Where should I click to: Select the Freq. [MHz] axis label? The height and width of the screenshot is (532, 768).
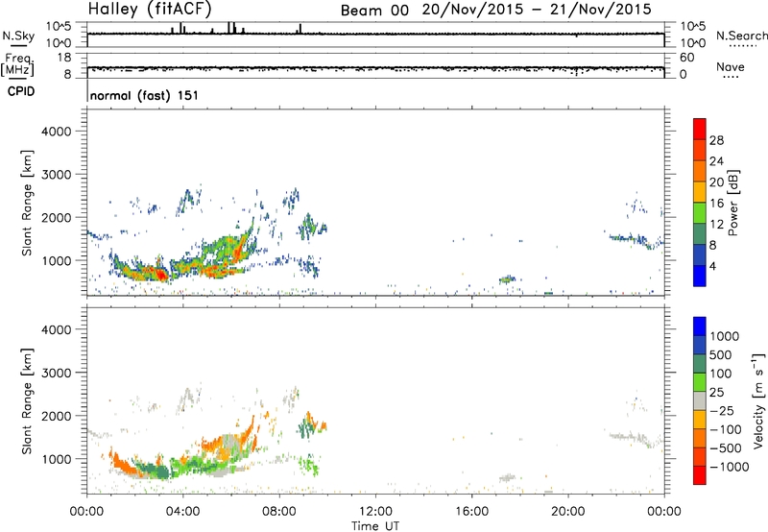(17, 65)
